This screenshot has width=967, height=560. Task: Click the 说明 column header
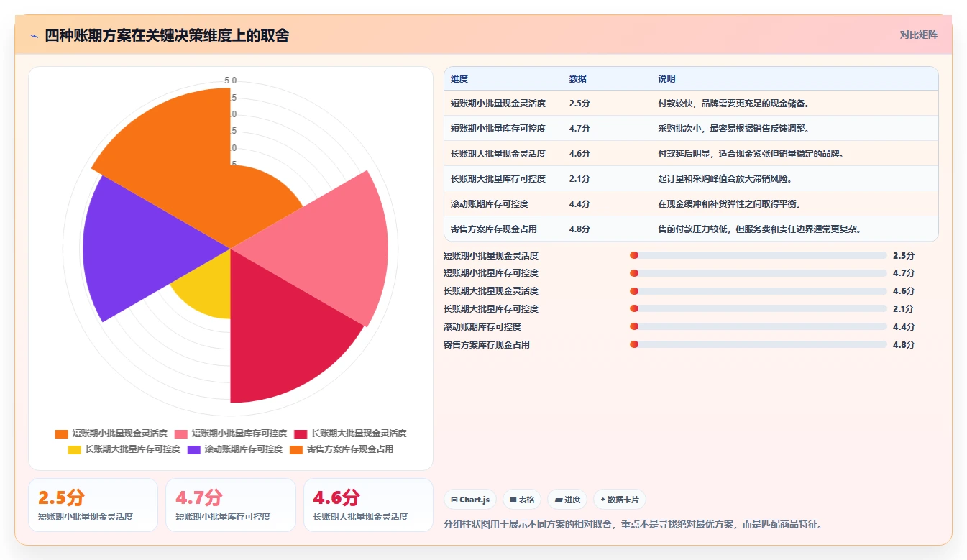(666, 79)
